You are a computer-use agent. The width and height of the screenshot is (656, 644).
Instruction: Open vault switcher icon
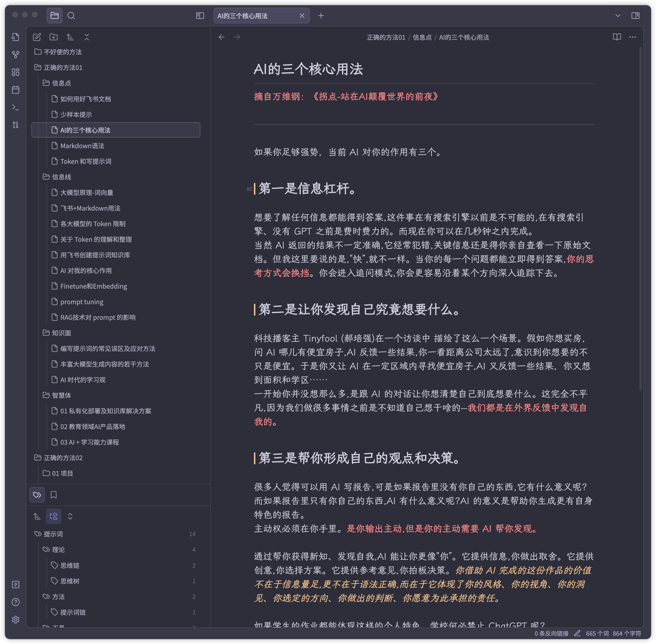pos(16,585)
